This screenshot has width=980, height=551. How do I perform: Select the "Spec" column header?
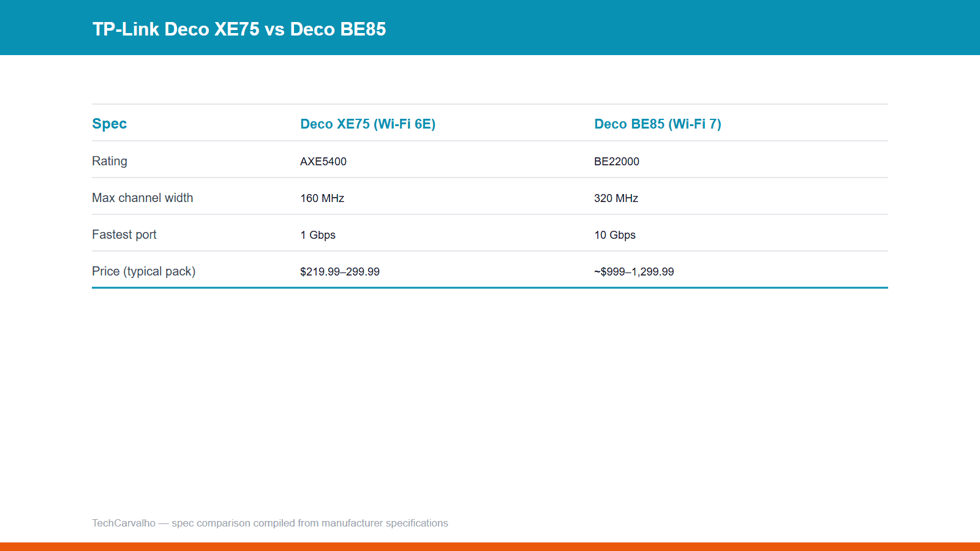(110, 124)
